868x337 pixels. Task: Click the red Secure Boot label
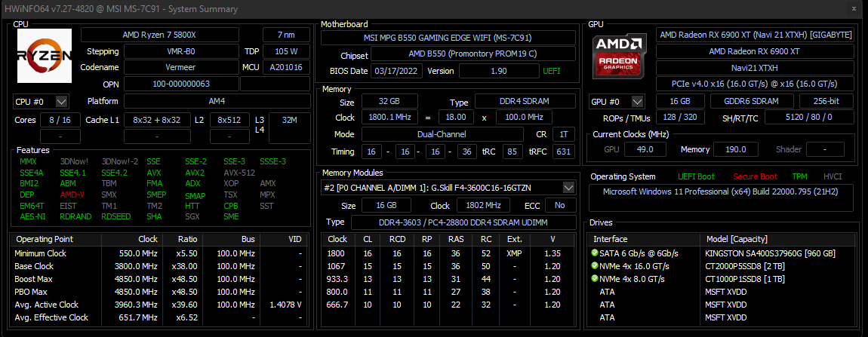pyautogui.click(x=755, y=176)
